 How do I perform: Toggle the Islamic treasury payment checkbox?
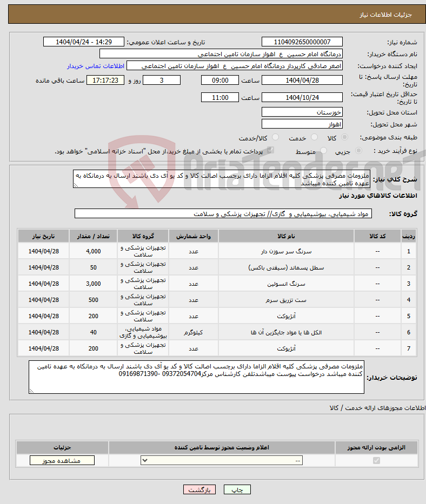pyautogui.click(x=270, y=150)
